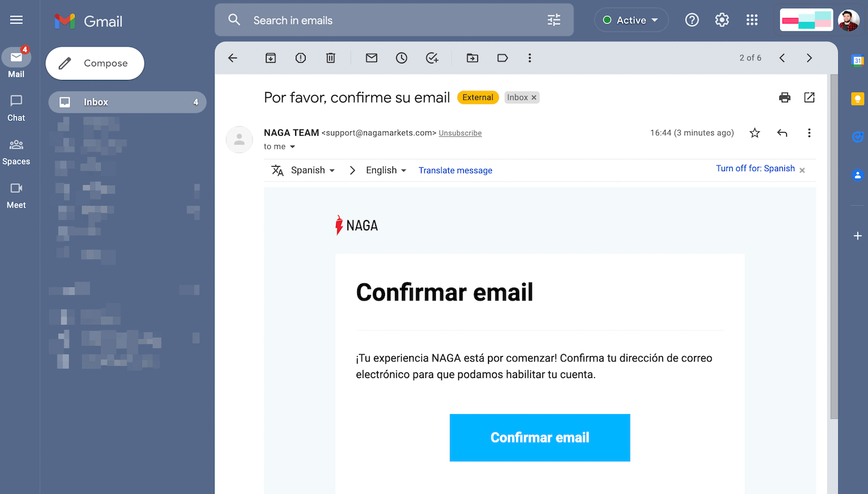This screenshot has width=868, height=494.
Task: Archive this conversation
Action: coord(270,58)
